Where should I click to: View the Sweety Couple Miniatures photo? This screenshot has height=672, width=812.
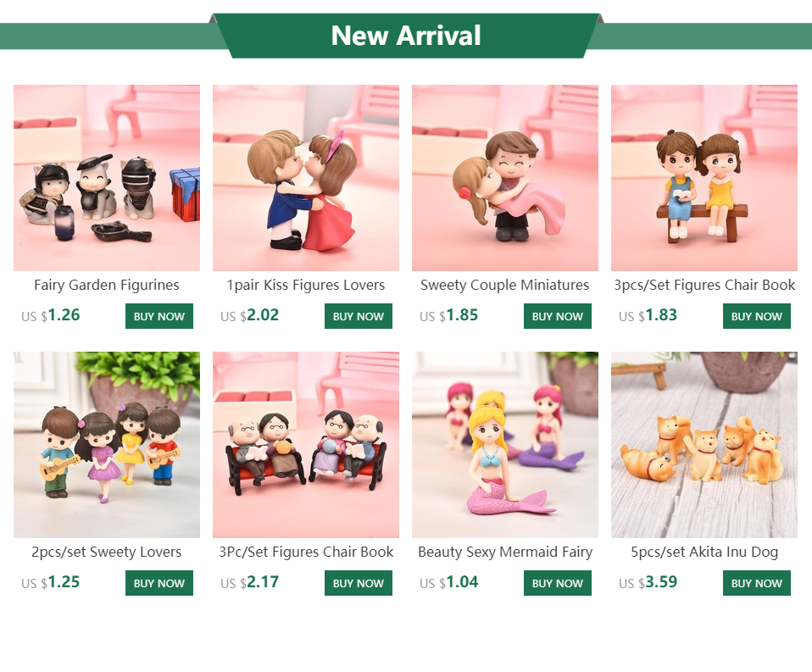point(505,178)
